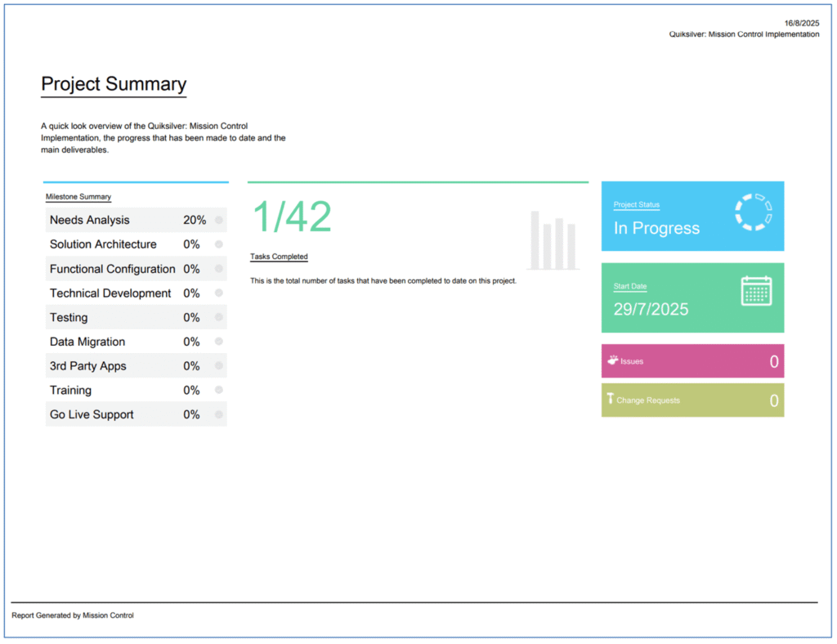This screenshot has width=837, height=644.
Task: Click the status dot on Data Migration row
Action: point(219,342)
